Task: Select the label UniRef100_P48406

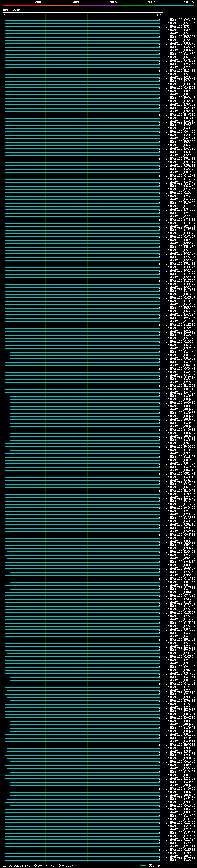Action: click(180, 257)
